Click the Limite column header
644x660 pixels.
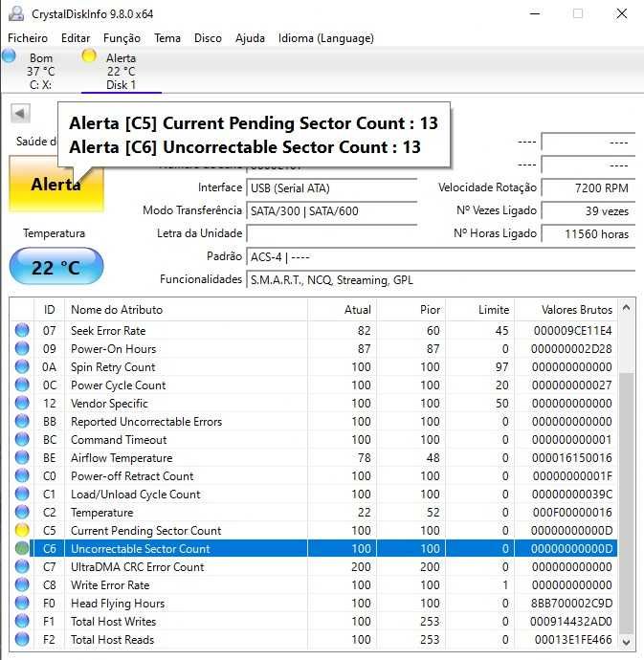pos(480,310)
